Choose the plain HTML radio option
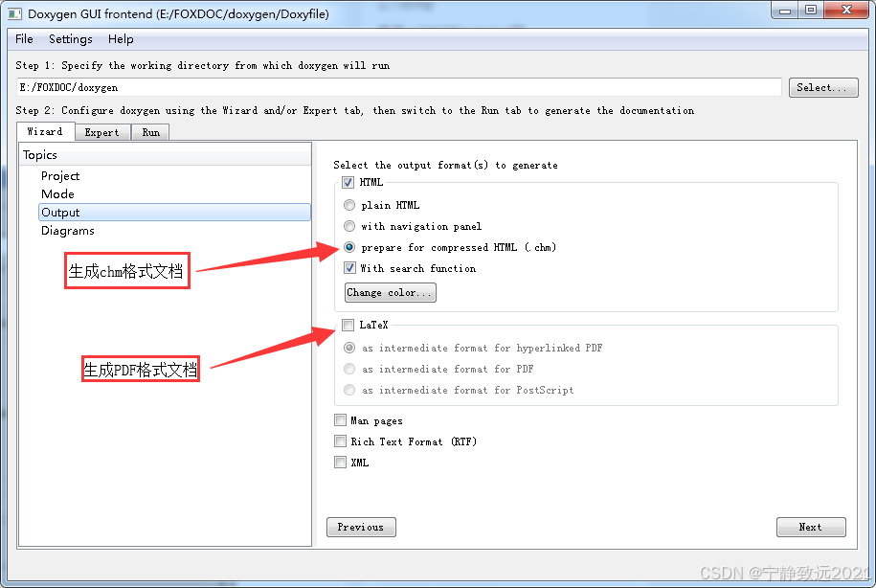Image resolution: width=876 pixels, height=588 pixels. pos(349,205)
